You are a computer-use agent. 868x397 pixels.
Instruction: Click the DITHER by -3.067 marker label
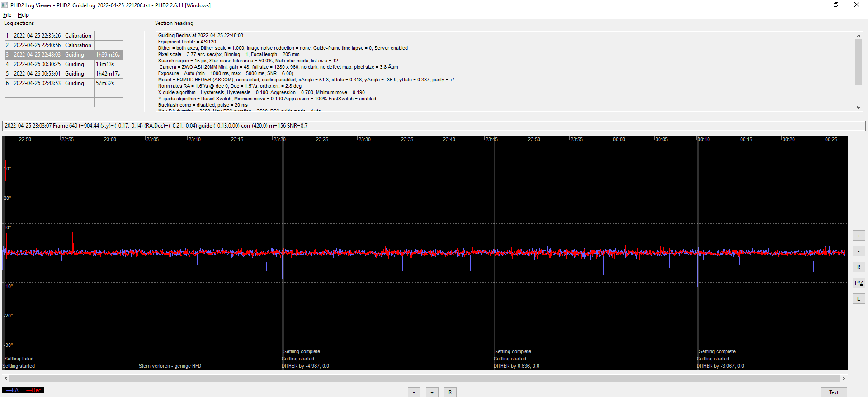(720, 366)
